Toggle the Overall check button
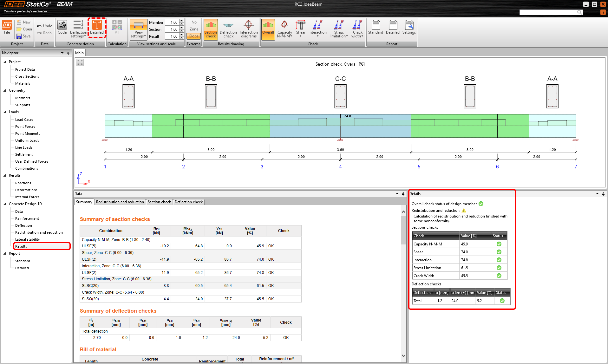This screenshot has width=608, height=364. (268, 29)
